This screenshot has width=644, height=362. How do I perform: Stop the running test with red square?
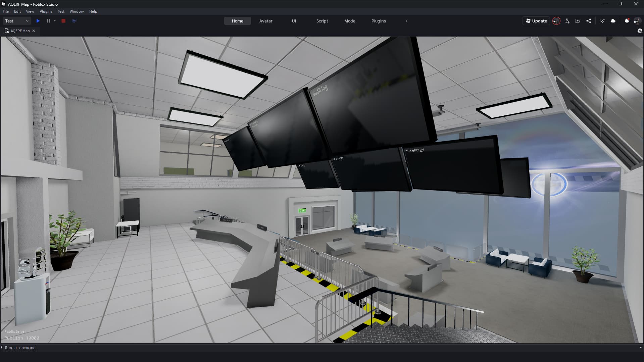point(63,21)
